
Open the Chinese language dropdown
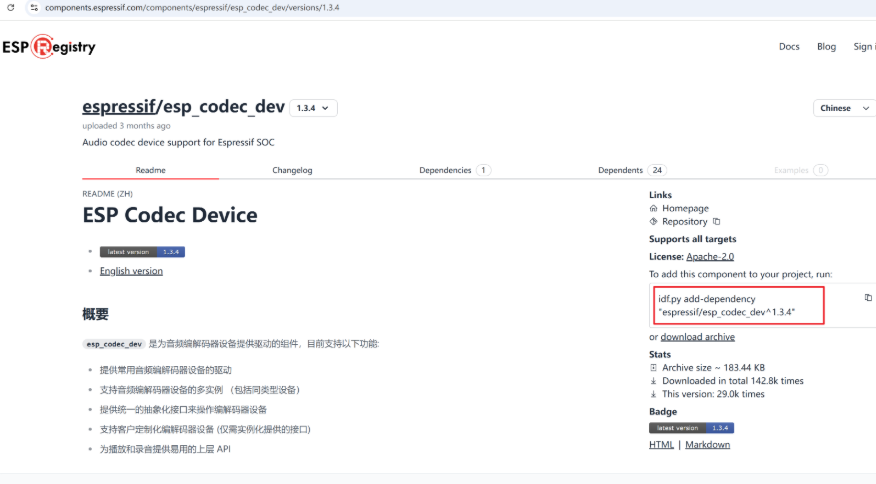click(x=844, y=108)
